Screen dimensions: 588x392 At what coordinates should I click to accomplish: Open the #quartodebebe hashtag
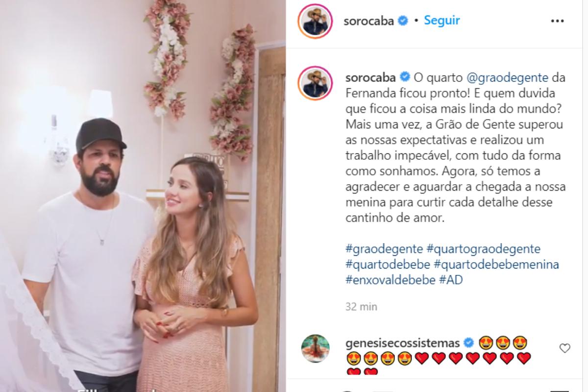tap(388, 265)
